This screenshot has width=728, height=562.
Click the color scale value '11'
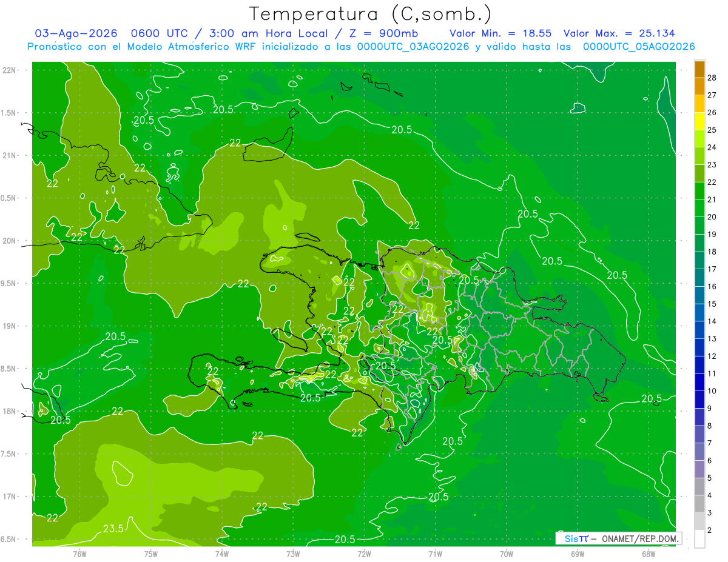coord(712,373)
